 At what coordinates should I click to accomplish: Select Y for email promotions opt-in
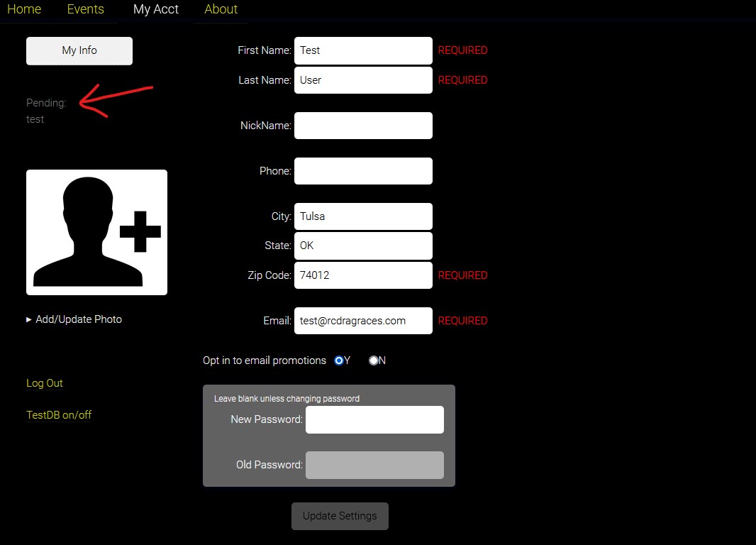[x=338, y=360]
